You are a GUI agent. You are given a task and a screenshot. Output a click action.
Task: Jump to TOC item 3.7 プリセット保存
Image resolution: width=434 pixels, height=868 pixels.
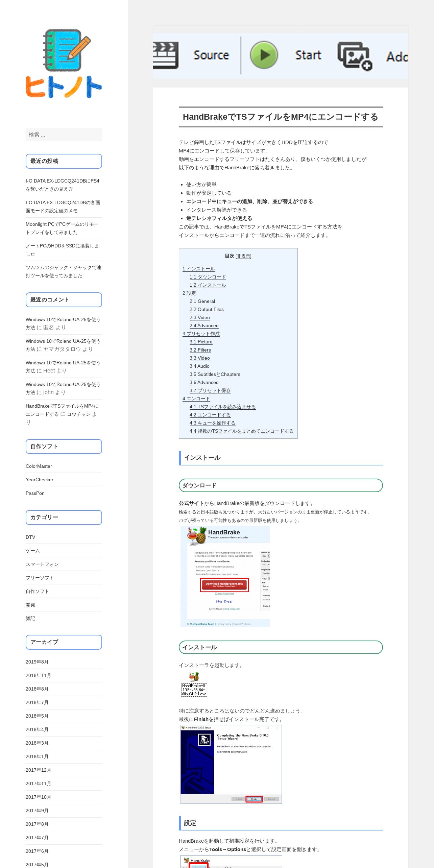(210, 390)
